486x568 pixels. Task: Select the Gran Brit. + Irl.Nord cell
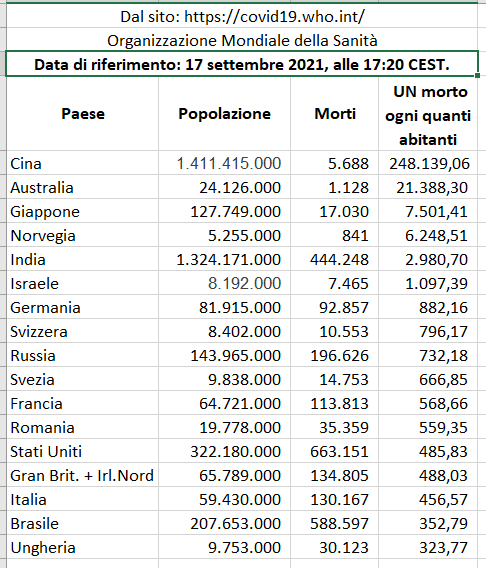(x=83, y=475)
